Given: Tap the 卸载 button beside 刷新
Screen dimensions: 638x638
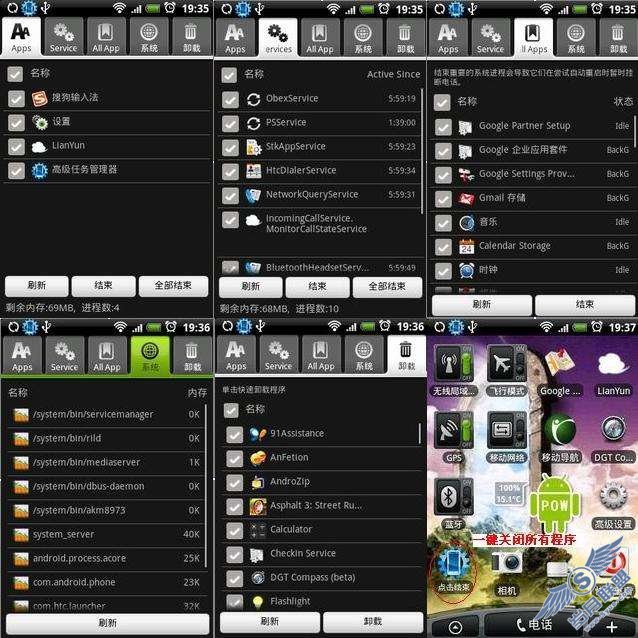Looking at the screenshot, I should [373, 622].
